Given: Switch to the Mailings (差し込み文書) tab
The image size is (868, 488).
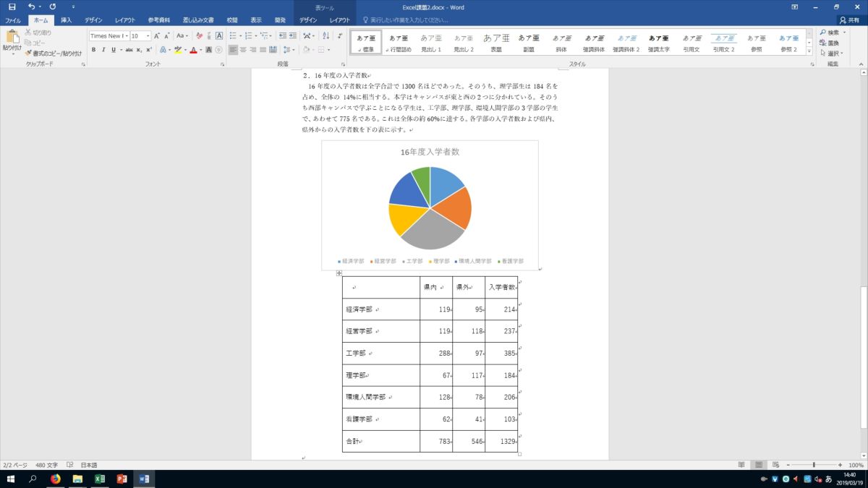Looking at the screenshot, I should tap(200, 20).
